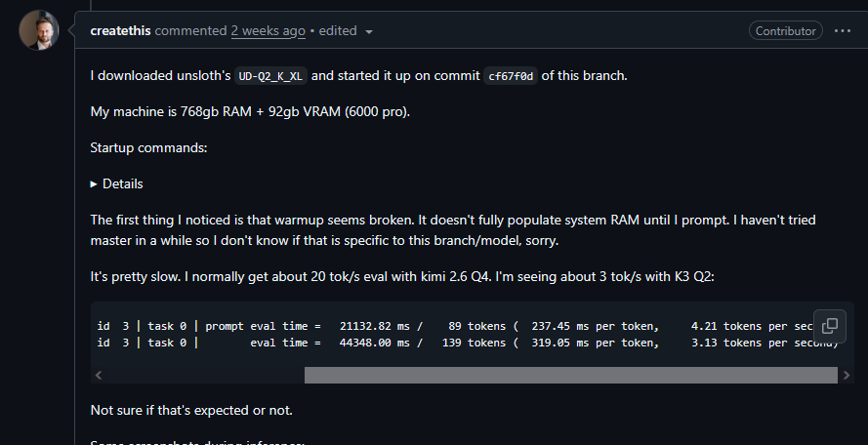The image size is (868, 445).
Task: Click the empty scrollbar track left of thumb
Action: 205,376
